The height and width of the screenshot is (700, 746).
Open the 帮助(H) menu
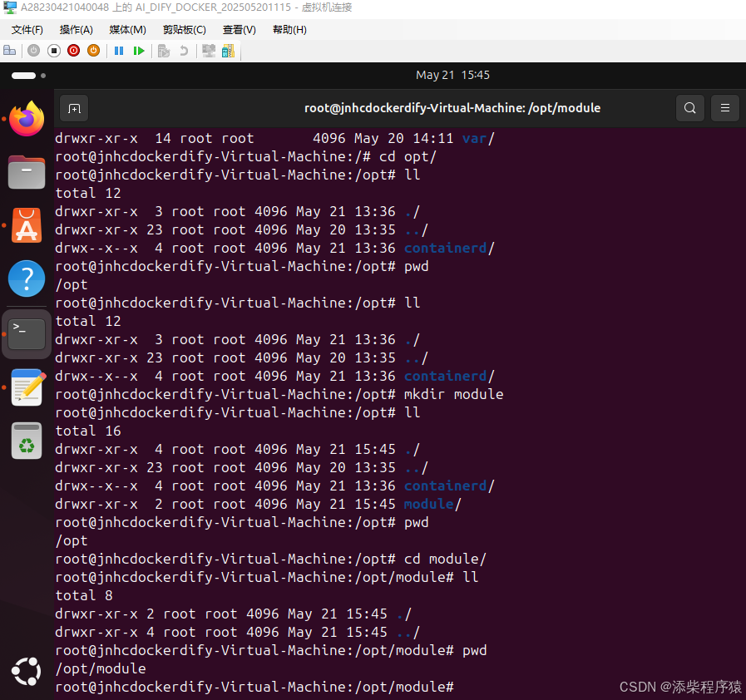pyautogui.click(x=289, y=30)
